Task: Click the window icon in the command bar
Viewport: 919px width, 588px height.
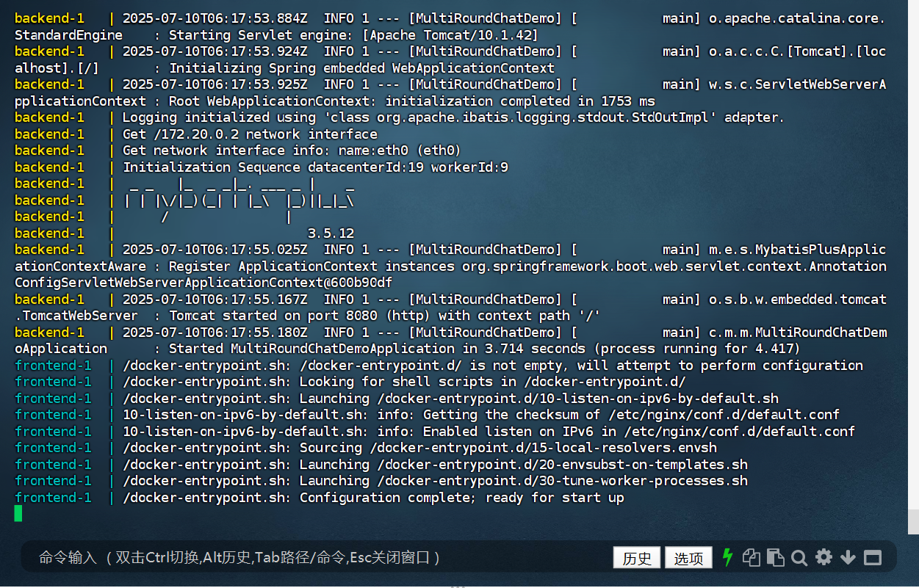Action: tap(872, 558)
